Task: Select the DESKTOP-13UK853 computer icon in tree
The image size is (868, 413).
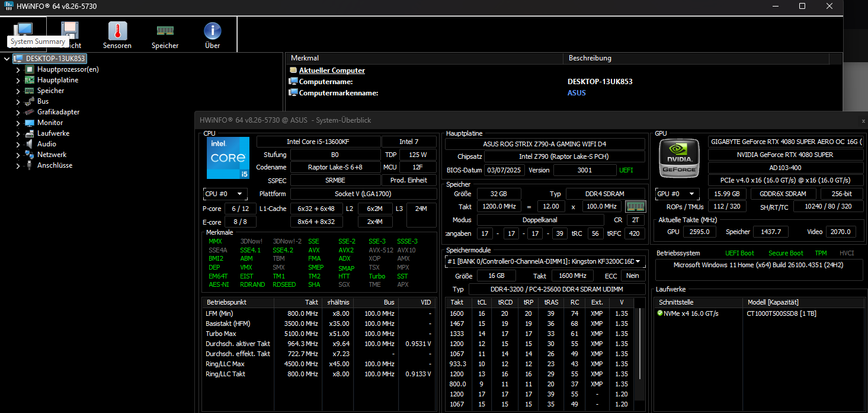Action: pos(18,59)
